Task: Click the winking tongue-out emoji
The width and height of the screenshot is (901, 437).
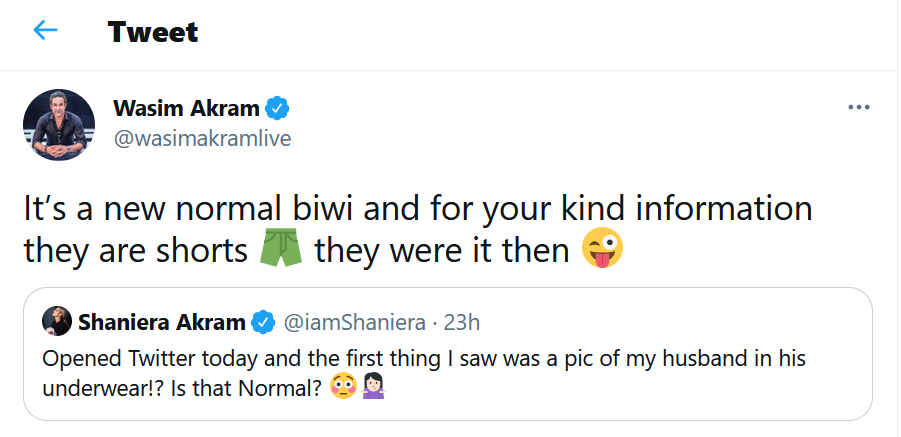Action: click(x=602, y=249)
